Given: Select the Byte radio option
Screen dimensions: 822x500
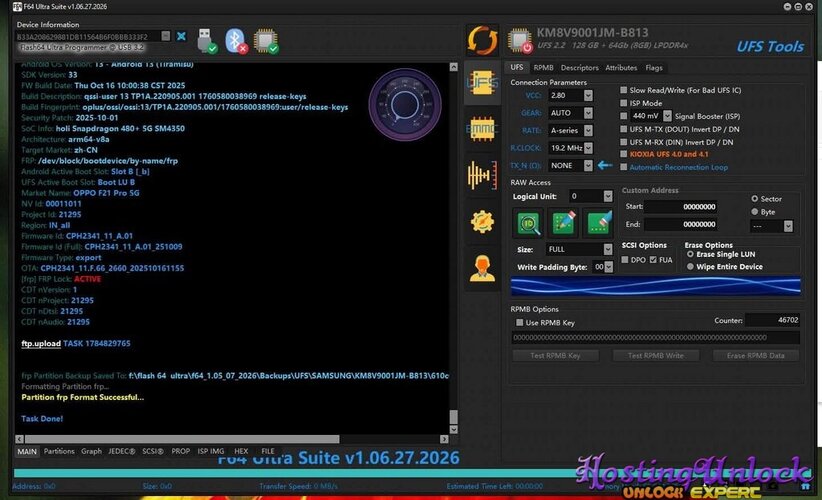Looking at the screenshot, I should pyautogui.click(x=754, y=212).
